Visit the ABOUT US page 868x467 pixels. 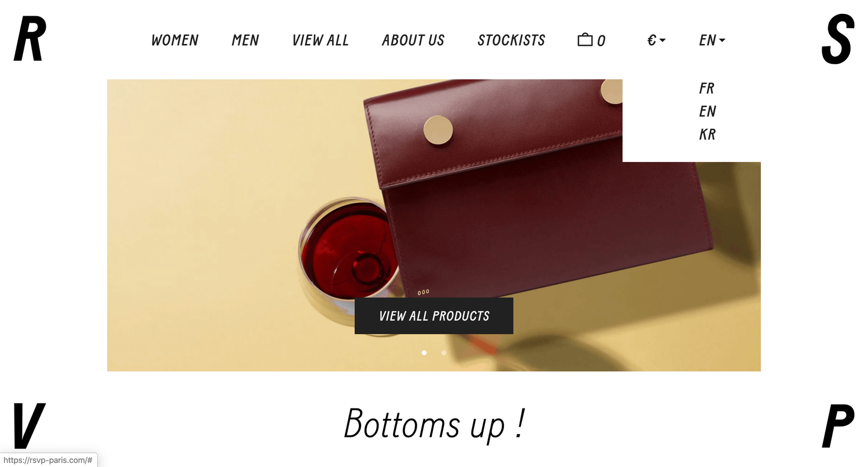[413, 40]
